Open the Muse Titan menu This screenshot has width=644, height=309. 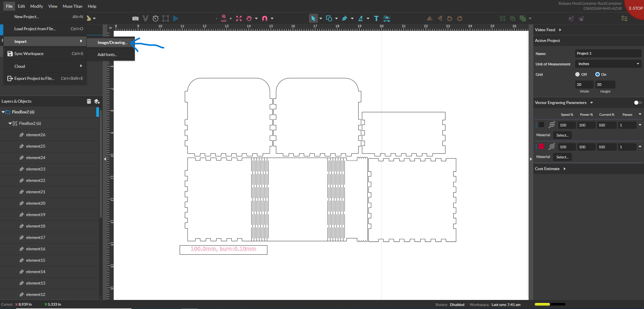coord(72,6)
